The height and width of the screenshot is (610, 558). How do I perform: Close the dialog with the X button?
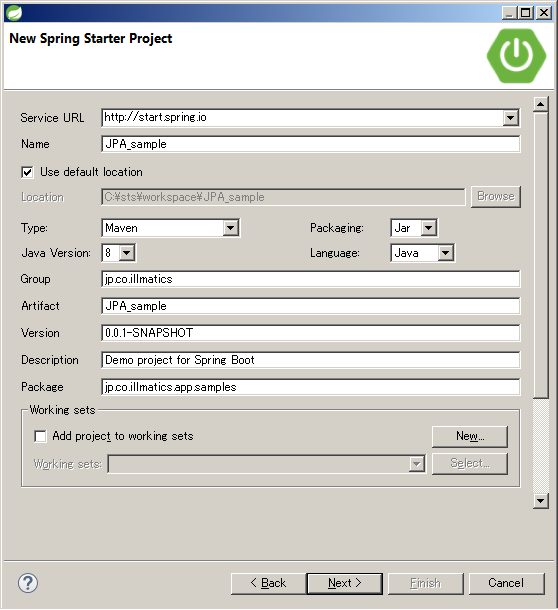(544, 13)
